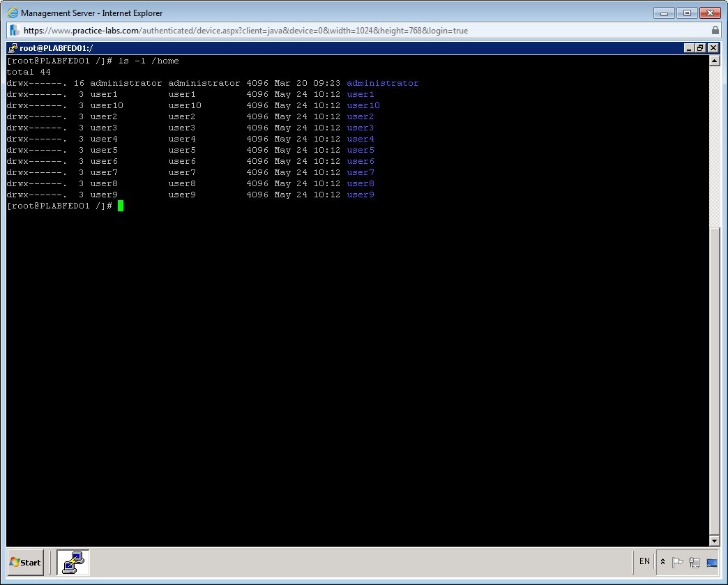This screenshot has height=585, width=728.
Task: Click the green cursor at the command prompt
Action: (119, 206)
